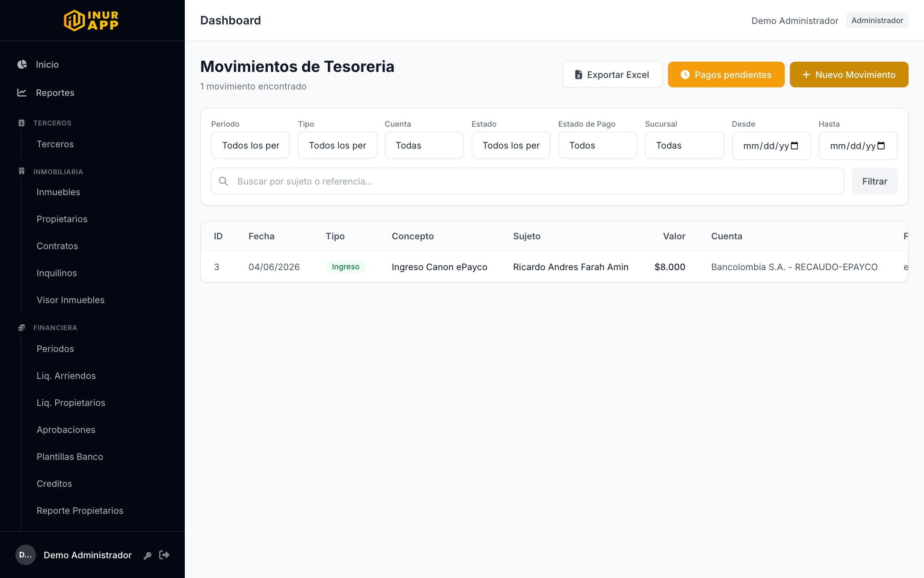Focus the Buscar por sujeto o referencia field
This screenshot has height=578, width=924.
(527, 181)
